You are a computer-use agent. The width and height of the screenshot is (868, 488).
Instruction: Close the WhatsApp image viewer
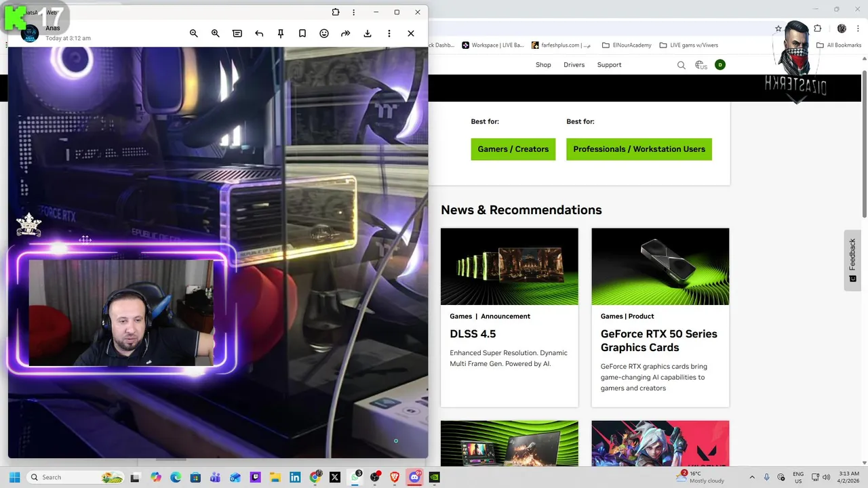click(411, 33)
